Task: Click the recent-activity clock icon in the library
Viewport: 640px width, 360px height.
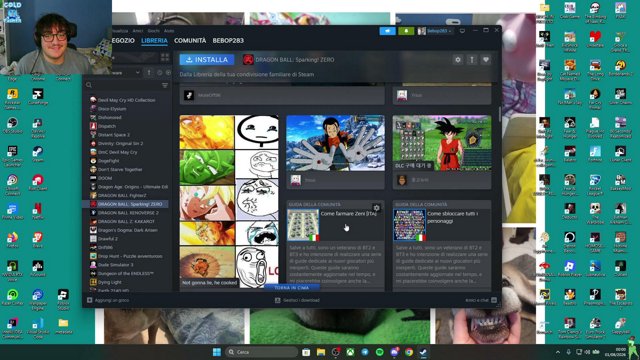Action: (x=160, y=72)
